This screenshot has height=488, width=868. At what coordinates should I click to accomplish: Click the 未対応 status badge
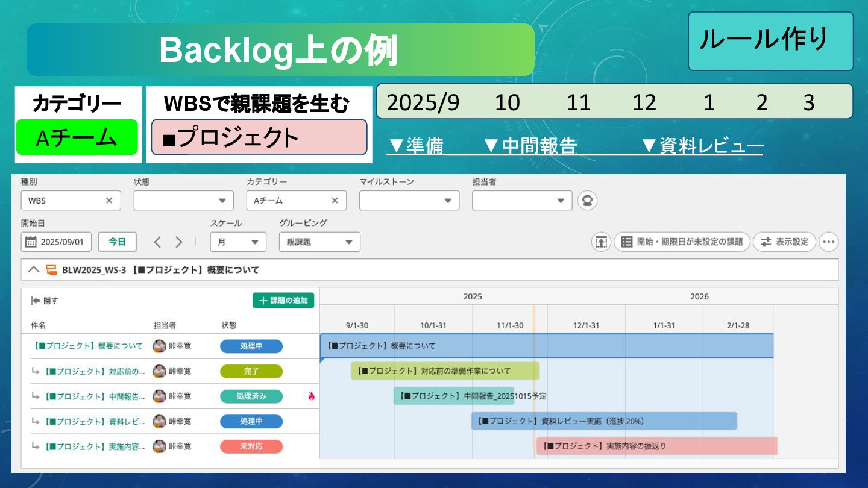point(251,446)
